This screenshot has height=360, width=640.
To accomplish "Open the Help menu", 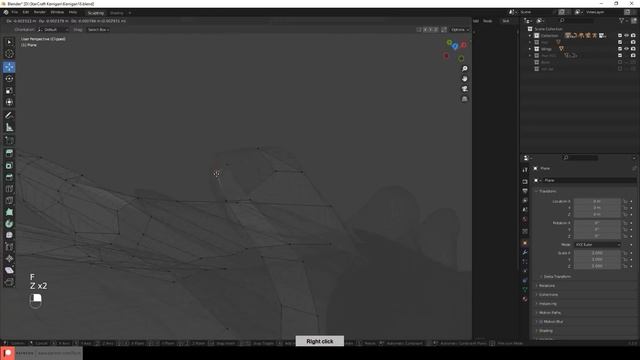I will (73, 12).
